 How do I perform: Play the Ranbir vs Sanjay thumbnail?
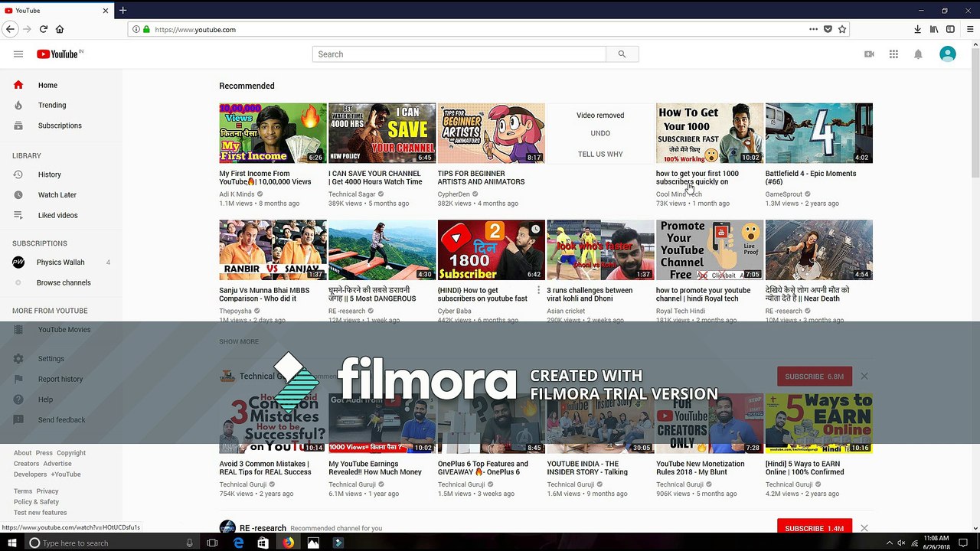[x=273, y=250]
